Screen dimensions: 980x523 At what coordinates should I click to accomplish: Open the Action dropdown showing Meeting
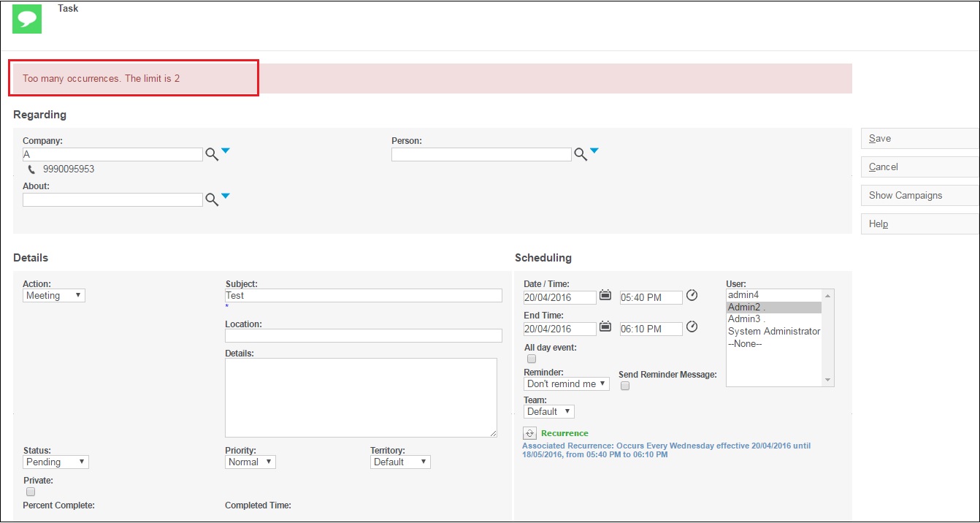coord(54,296)
